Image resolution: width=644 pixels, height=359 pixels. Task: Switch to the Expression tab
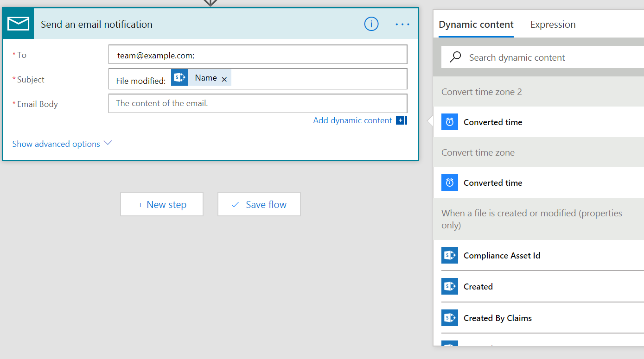[553, 25]
